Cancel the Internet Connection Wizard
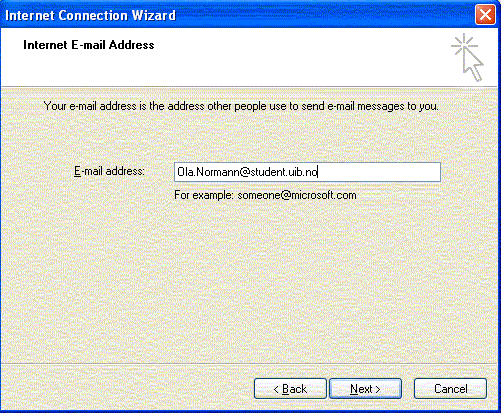This screenshot has height=415, width=501. click(x=450, y=389)
